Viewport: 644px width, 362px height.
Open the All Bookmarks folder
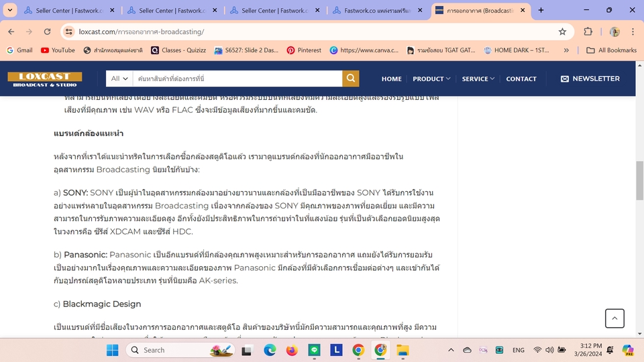click(612, 50)
